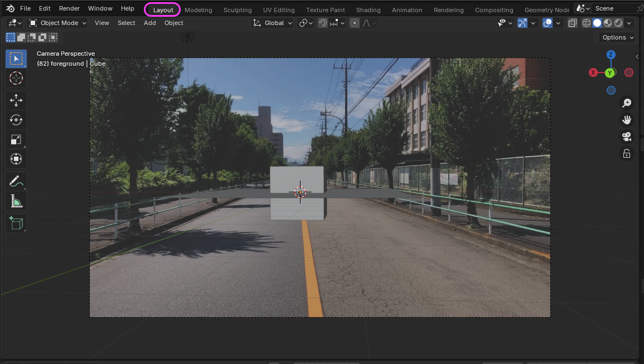Toggle X-ray view mode

[573, 23]
